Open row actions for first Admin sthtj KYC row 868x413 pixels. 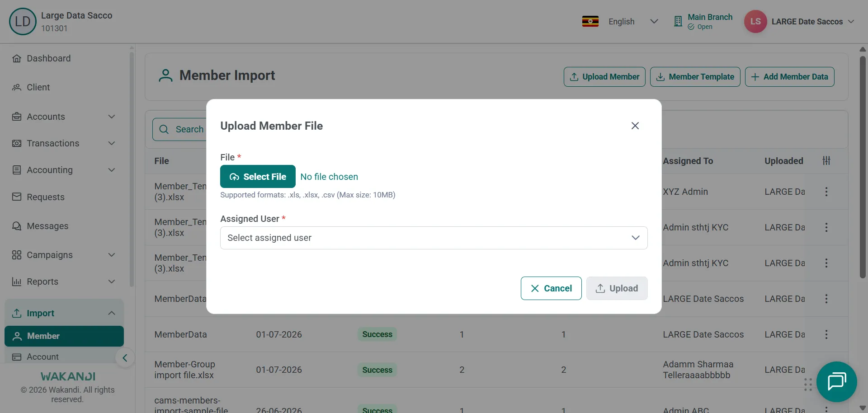(826, 227)
